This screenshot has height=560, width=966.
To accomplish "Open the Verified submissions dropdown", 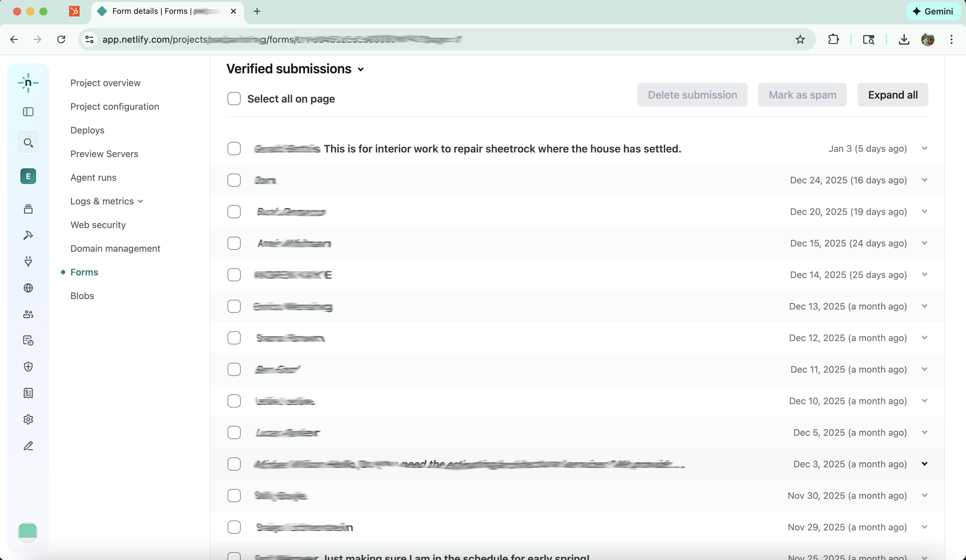I will tap(361, 69).
